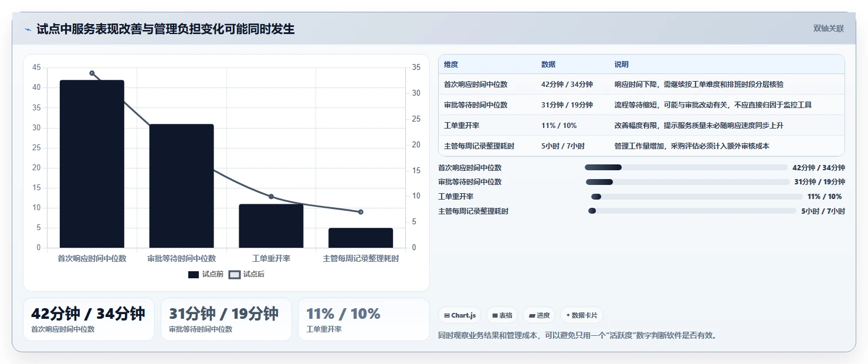
Task: Click the 主管每周记录整理耗时 label in the progress list
Action: pyautogui.click(x=473, y=211)
